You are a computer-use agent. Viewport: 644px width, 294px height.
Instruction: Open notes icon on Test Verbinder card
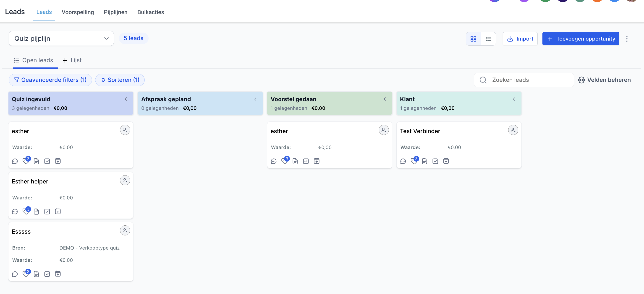pos(424,161)
